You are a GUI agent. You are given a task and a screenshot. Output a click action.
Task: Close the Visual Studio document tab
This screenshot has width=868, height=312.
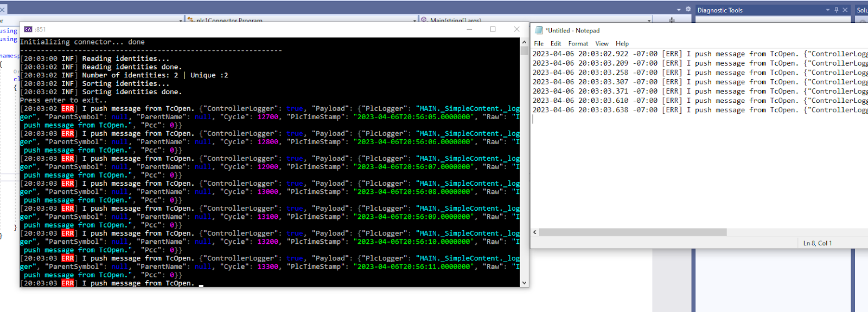pos(2,10)
